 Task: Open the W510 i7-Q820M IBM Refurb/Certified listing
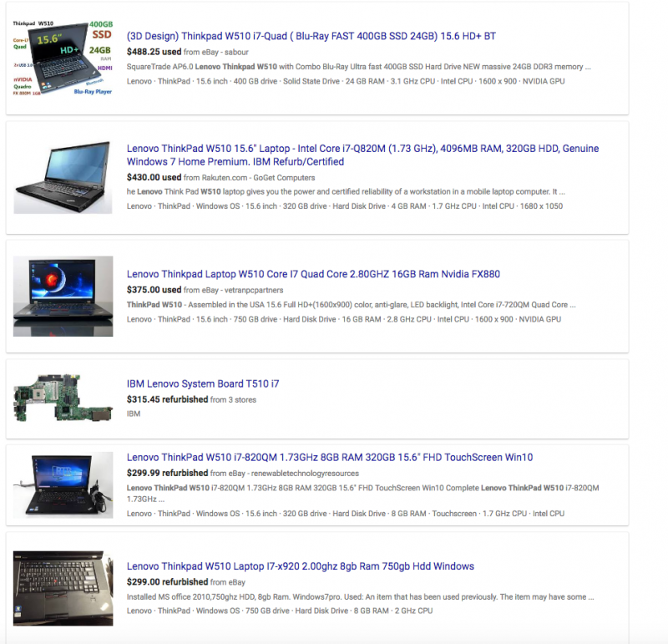point(362,155)
